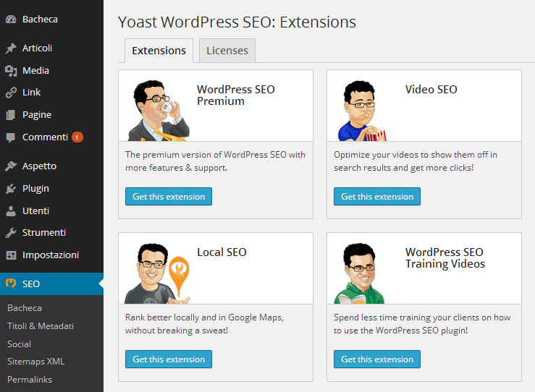Image resolution: width=535 pixels, height=392 pixels.
Task: Click the Aspetto paintbrush icon
Action: (x=11, y=166)
